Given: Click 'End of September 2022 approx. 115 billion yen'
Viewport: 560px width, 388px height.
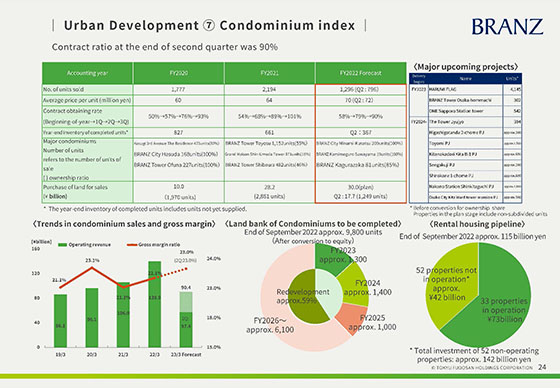Looking at the screenshot, I should click(x=472, y=237).
